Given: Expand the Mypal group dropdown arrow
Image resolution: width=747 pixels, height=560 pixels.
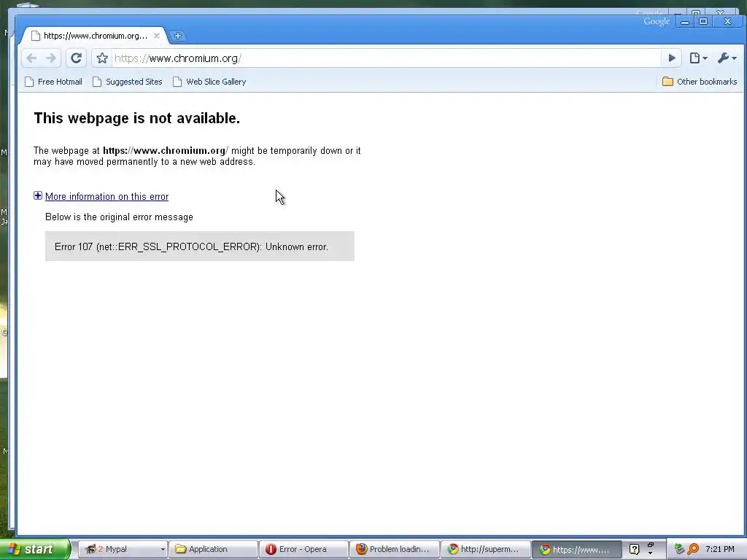Looking at the screenshot, I should point(163,549).
